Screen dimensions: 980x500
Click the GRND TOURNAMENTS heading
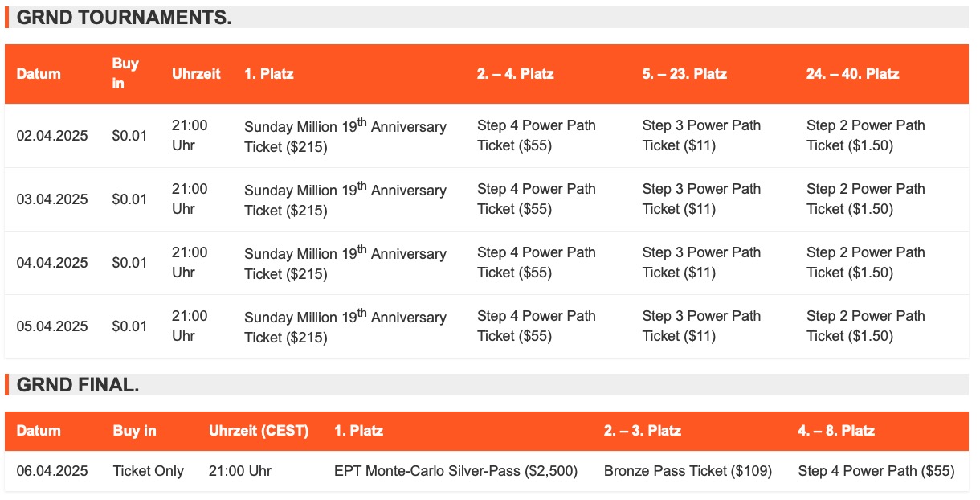(x=124, y=18)
